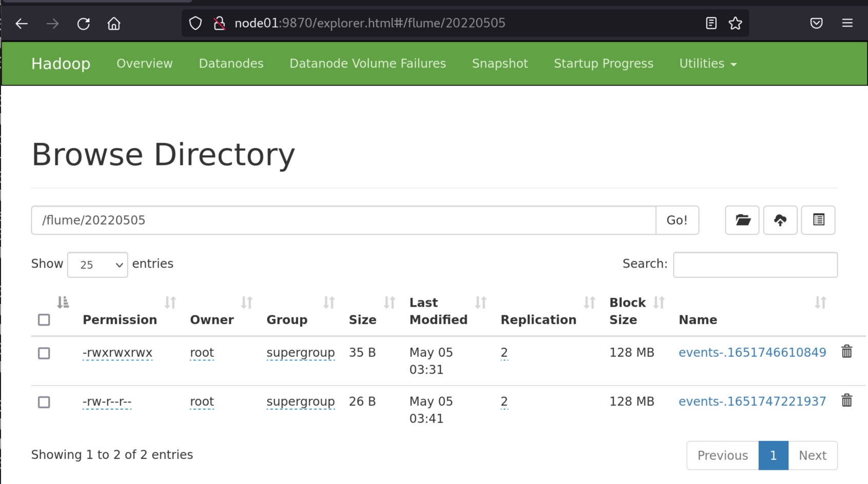The width and height of the screenshot is (868, 484).
Task: Sort by Name column arrows
Action: point(820,302)
